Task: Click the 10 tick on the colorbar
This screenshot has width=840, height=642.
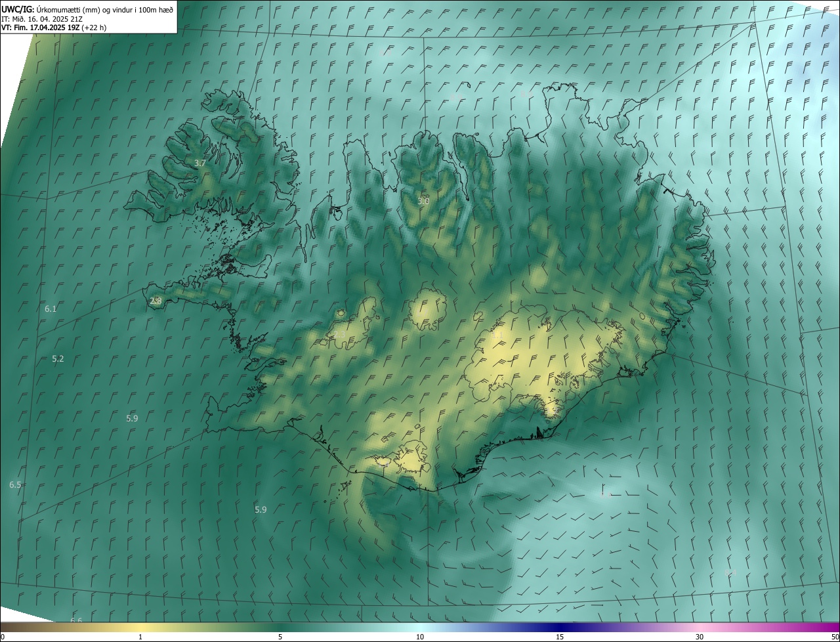Action: click(x=420, y=637)
